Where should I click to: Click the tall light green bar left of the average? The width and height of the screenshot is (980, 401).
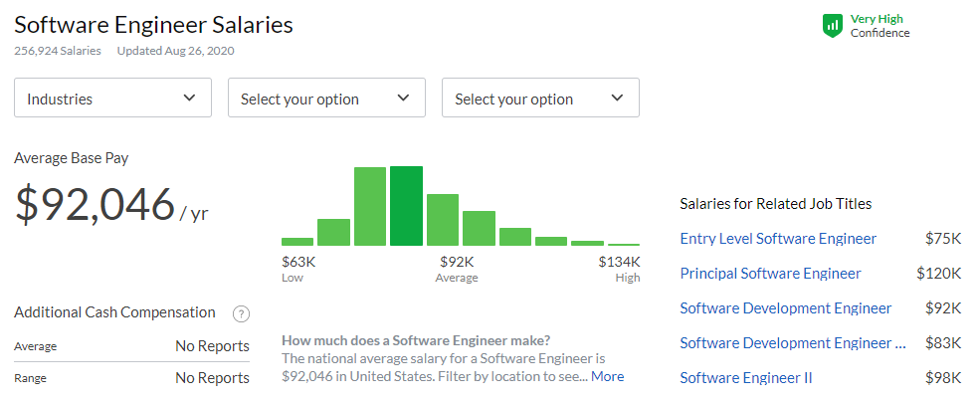point(370,206)
